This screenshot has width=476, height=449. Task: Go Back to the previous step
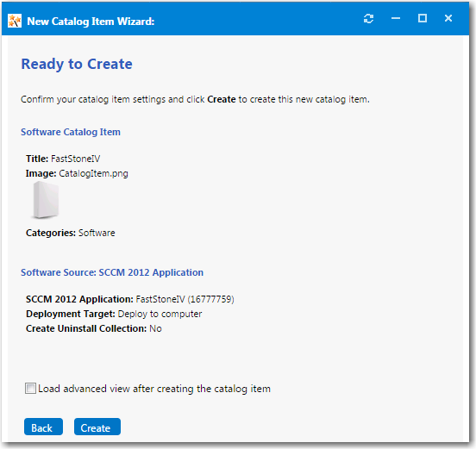(x=43, y=427)
